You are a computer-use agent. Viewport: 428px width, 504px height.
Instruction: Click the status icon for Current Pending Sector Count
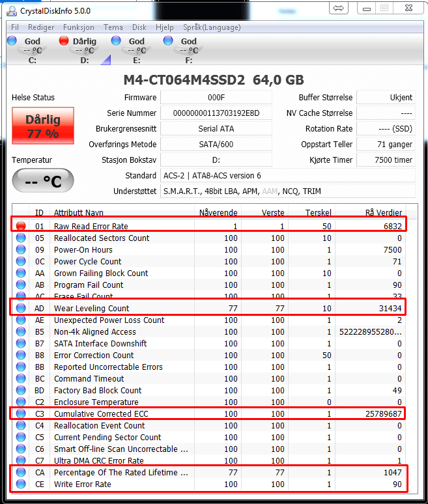coord(21,437)
